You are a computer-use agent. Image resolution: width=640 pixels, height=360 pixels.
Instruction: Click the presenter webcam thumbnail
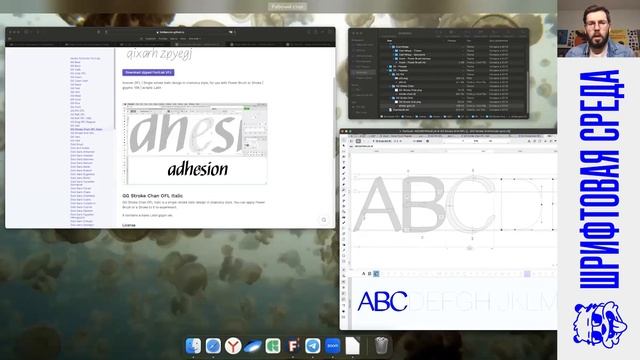[x=599, y=29]
